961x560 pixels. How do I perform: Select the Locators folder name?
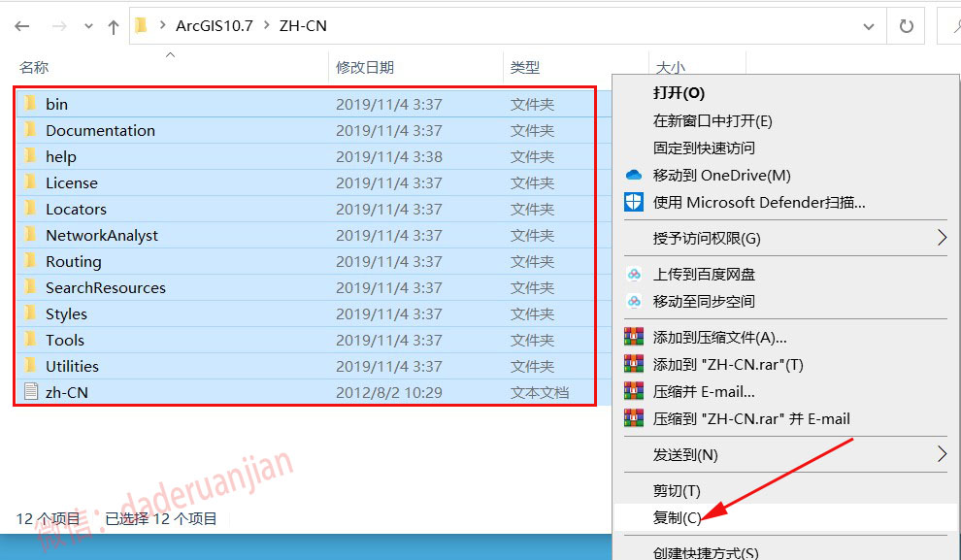click(x=76, y=210)
